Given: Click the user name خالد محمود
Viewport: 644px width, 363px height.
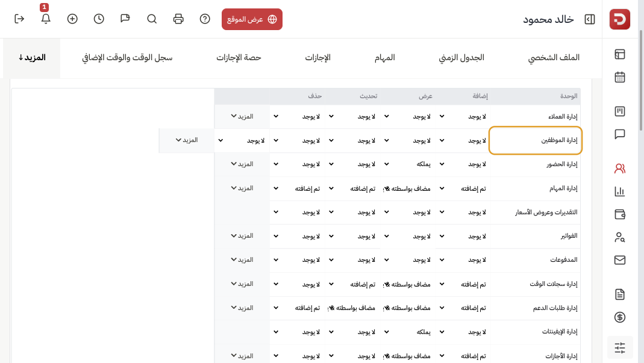Looking at the screenshot, I should (x=548, y=19).
